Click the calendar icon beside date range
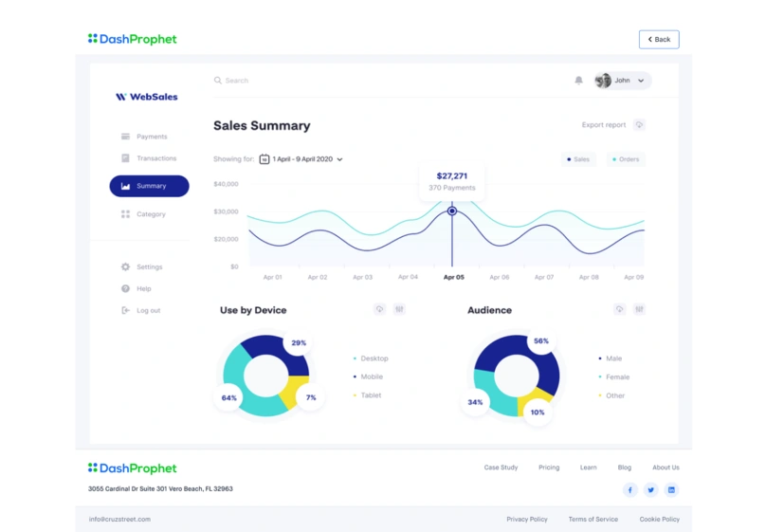The image size is (766, 532). pos(264,159)
